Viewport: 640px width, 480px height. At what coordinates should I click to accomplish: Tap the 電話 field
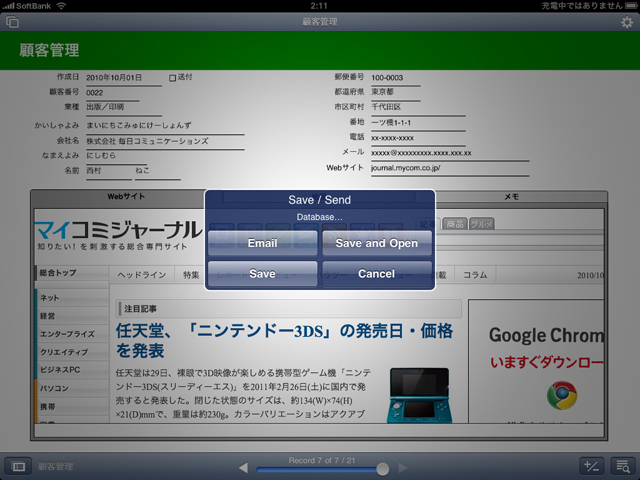(418, 138)
